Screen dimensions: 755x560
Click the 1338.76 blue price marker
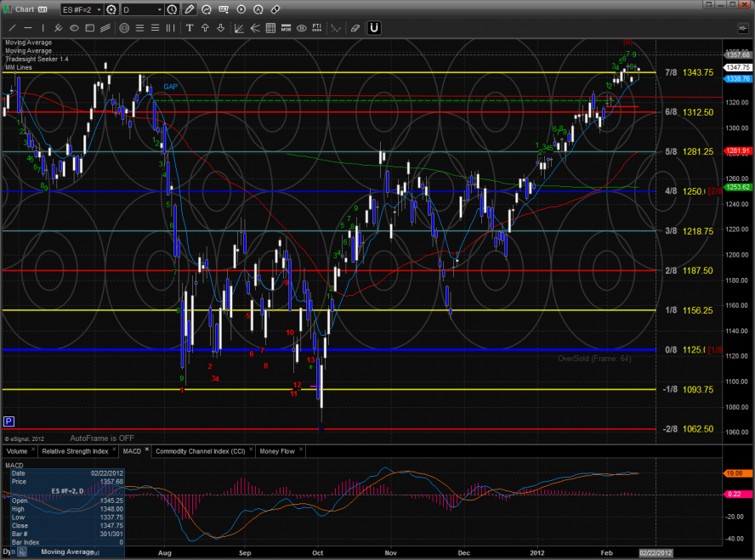coord(738,78)
